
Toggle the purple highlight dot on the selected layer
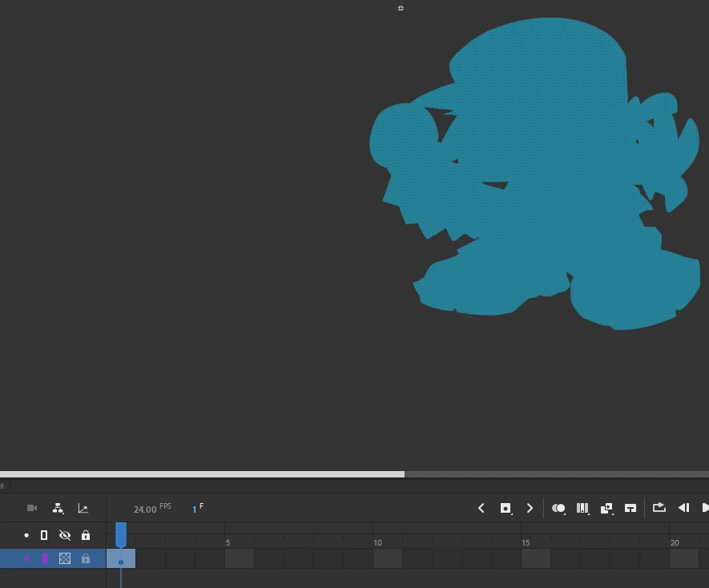tap(26, 559)
